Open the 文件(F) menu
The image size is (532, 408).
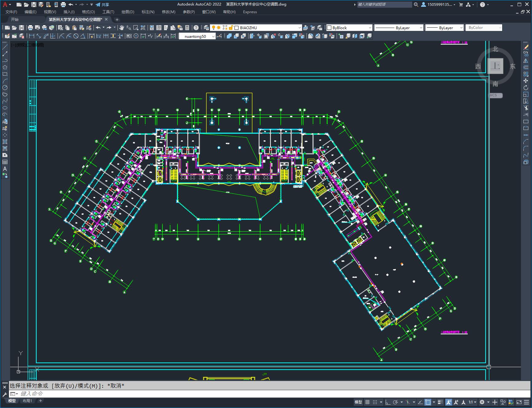[11, 12]
